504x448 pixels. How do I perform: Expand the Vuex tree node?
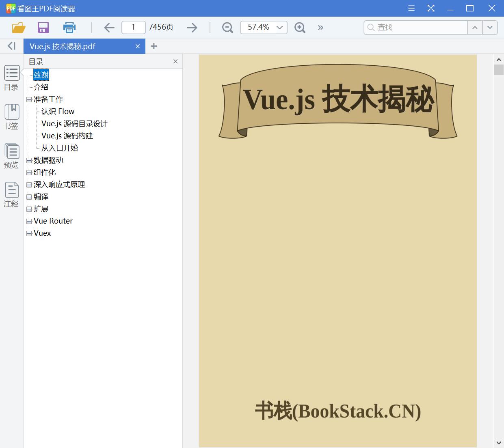point(29,233)
